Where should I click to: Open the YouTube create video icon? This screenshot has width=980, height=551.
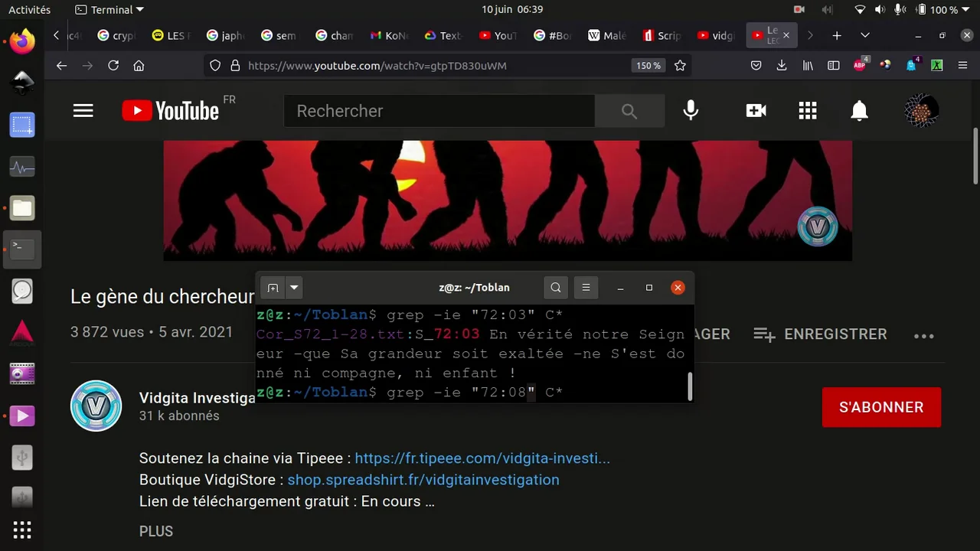point(756,111)
